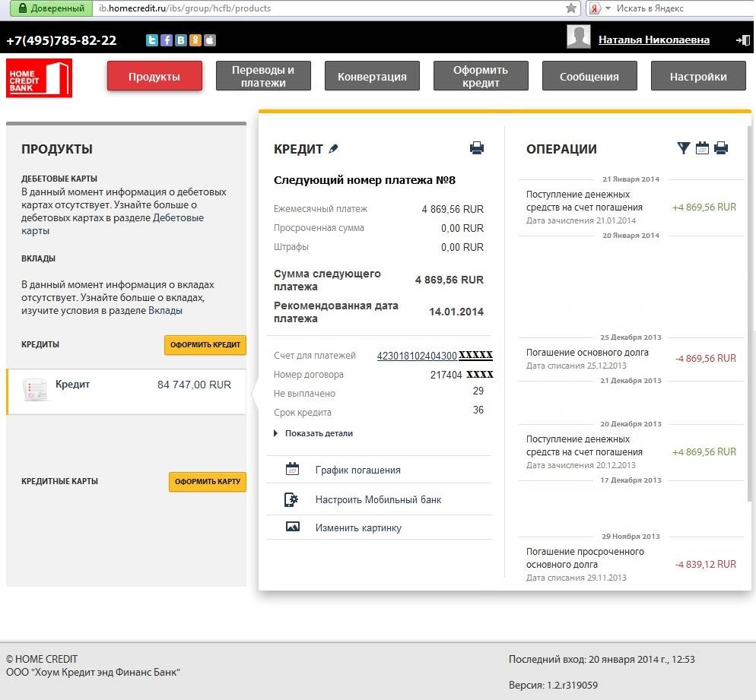
Task: Select the Кредит 84 747,00 RUR item
Action: [126, 391]
